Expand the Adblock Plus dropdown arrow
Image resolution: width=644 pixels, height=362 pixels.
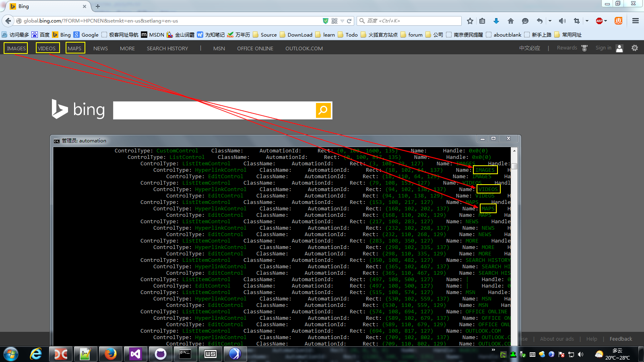pos(606,21)
